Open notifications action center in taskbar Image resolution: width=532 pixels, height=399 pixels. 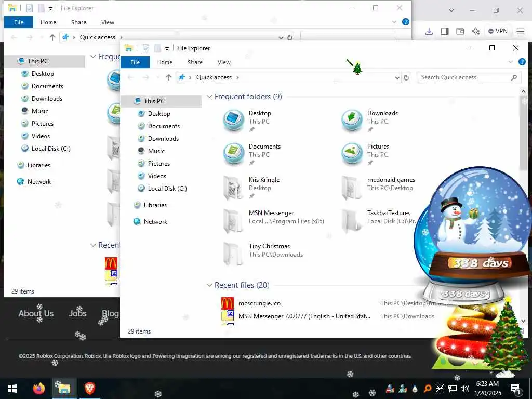tap(516, 390)
